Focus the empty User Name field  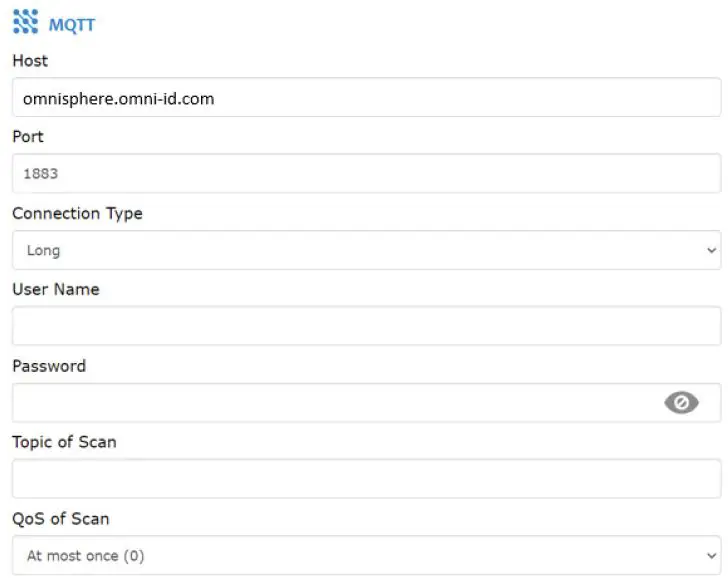(366, 326)
